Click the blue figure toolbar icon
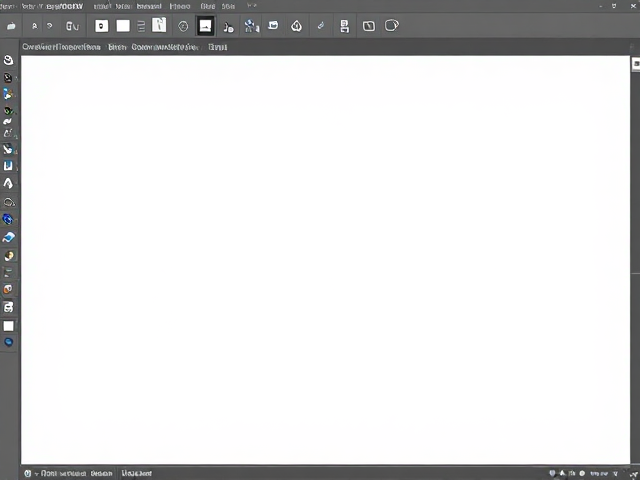 click(251, 26)
